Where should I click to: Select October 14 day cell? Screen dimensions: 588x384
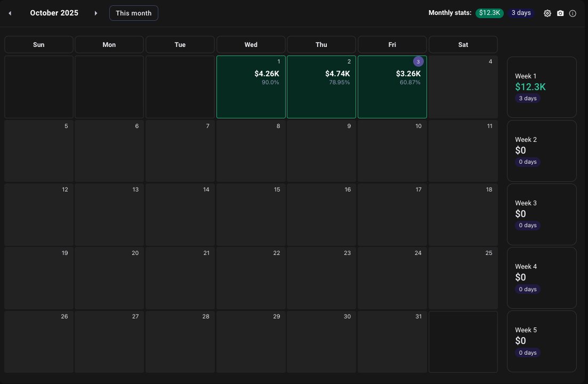pos(180,214)
